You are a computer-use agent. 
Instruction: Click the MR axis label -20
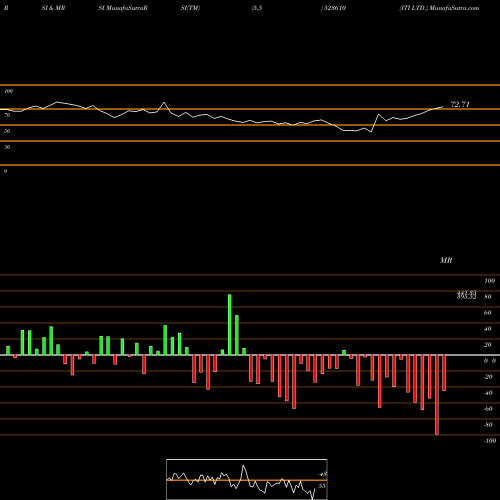488,377
